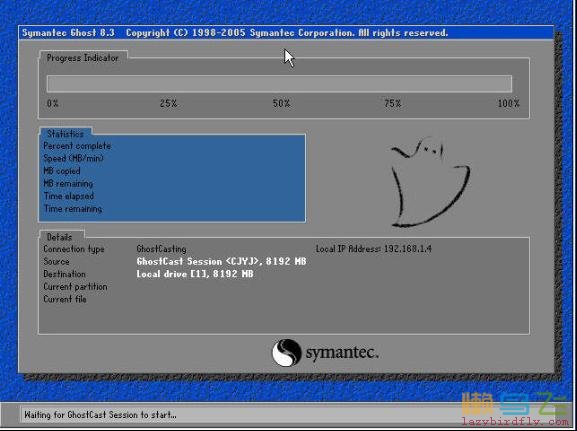Screen dimensions: 577x431
Task: Click the Symantec yin-yang logo icon
Action: tap(286, 353)
